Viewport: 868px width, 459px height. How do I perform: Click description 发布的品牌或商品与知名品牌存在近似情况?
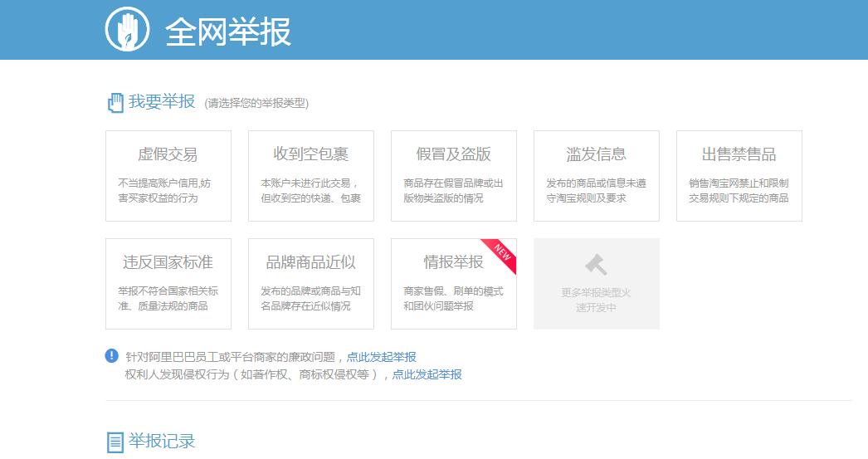coord(310,299)
